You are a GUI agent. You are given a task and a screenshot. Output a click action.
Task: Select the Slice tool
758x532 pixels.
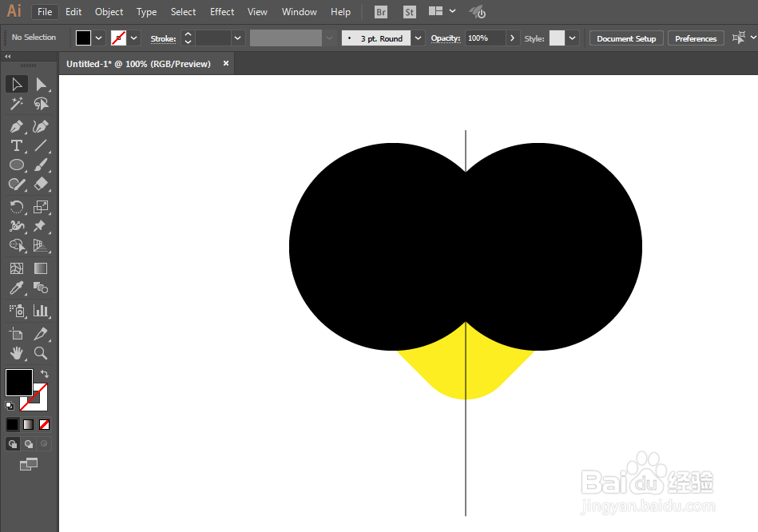[x=41, y=334]
